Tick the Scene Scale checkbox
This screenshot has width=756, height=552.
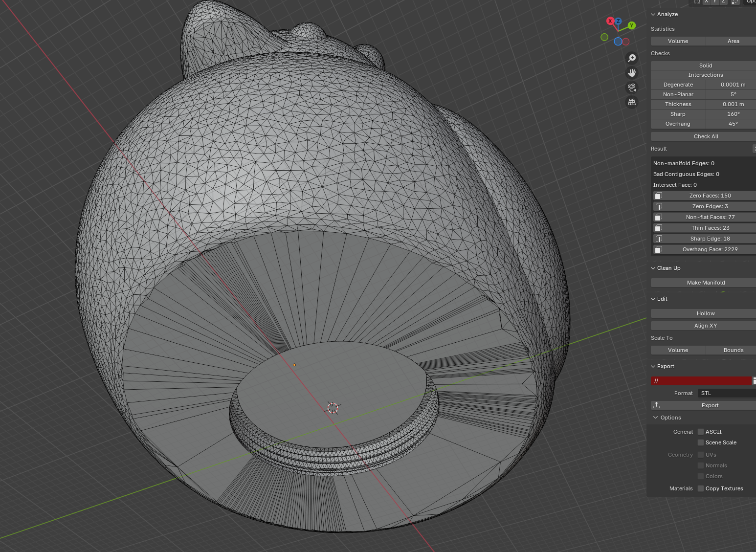[701, 442]
